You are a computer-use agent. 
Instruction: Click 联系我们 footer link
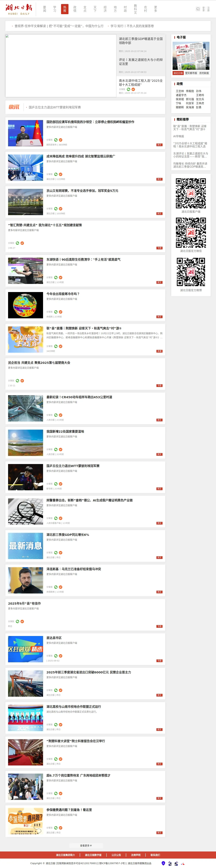pyautogui.click(x=155, y=855)
